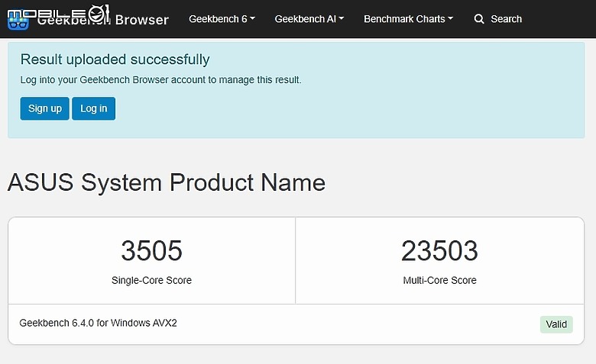596x364 pixels.
Task: Select the Result uploaded successfully heading
Action: click(x=115, y=60)
